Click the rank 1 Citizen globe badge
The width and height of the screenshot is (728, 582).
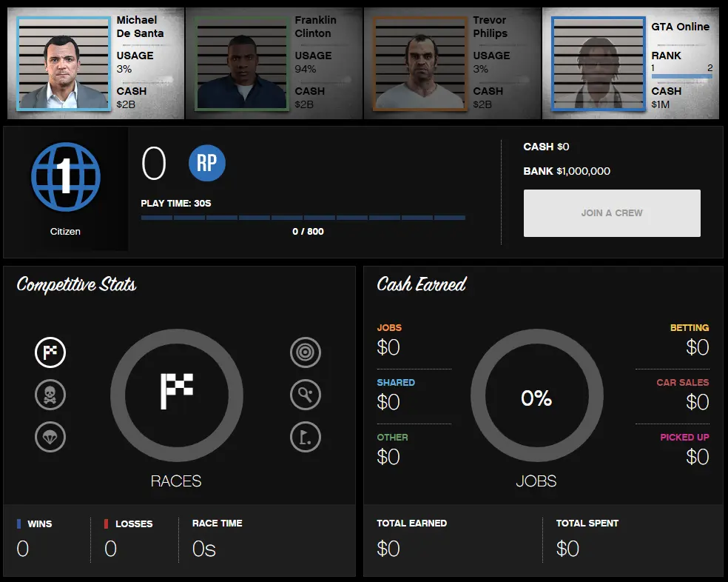[x=65, y=177]
